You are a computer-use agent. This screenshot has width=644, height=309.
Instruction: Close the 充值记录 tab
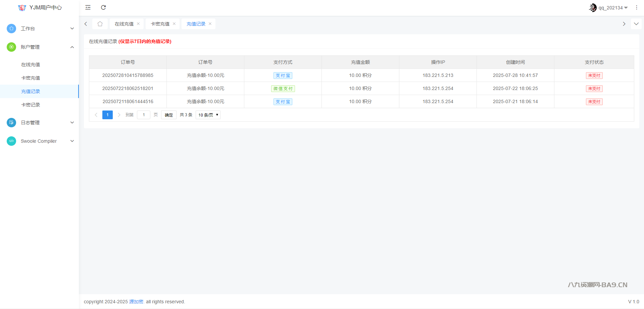(210, 24)
